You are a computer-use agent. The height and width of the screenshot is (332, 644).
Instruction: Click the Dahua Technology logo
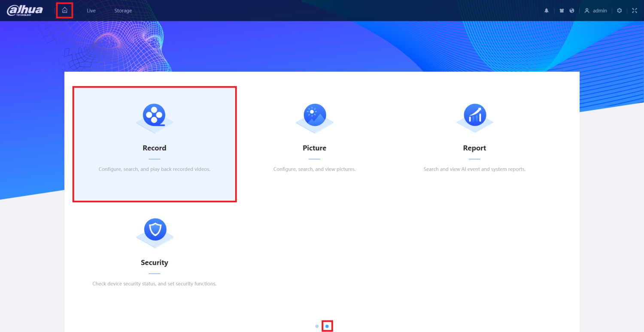25,10
